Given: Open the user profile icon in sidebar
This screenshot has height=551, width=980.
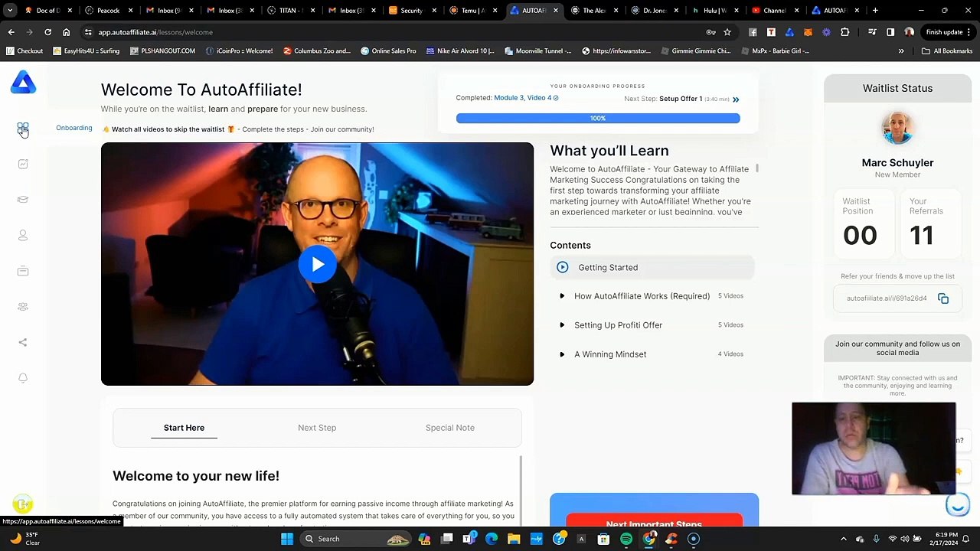Looking at the screenshot, I should (23, 236).
